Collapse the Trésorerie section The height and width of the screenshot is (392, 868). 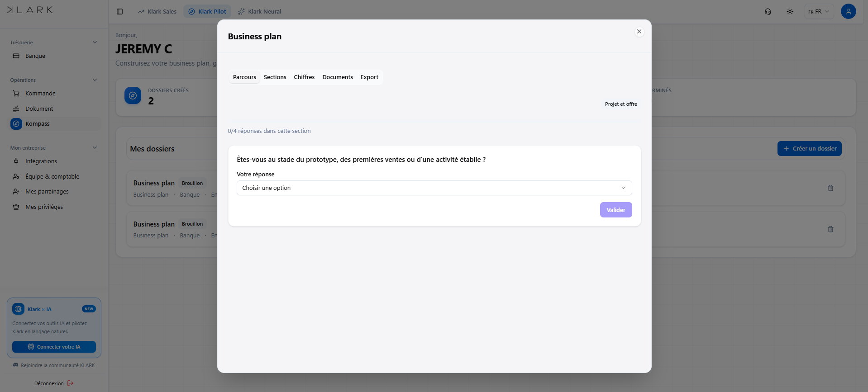[x=95, y=43]
